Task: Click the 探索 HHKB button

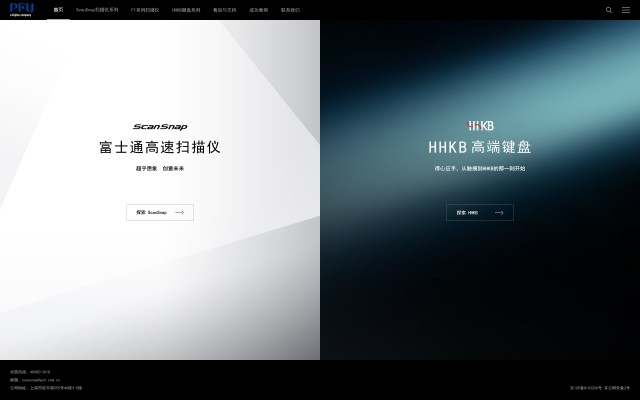Action: pos(480,213)
